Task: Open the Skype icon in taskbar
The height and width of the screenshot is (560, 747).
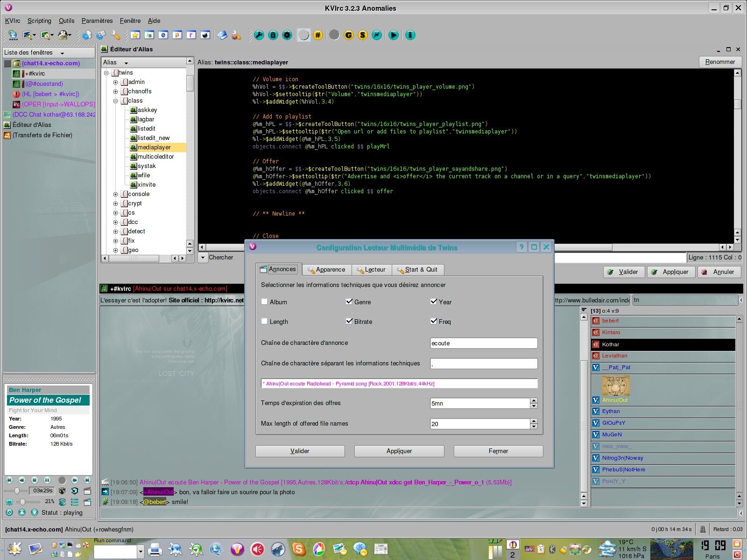Action: click(x=298, y=549)
